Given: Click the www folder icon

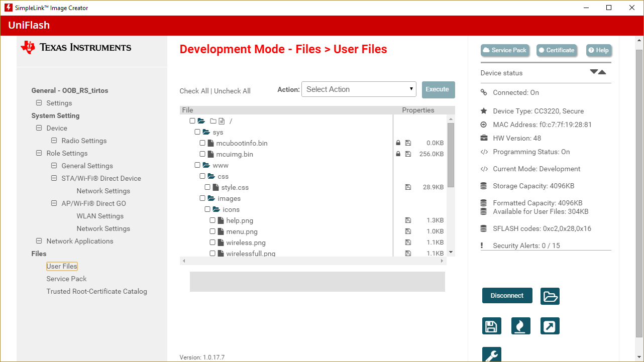Looking at the screenshot, I should [x=206, y=165].
